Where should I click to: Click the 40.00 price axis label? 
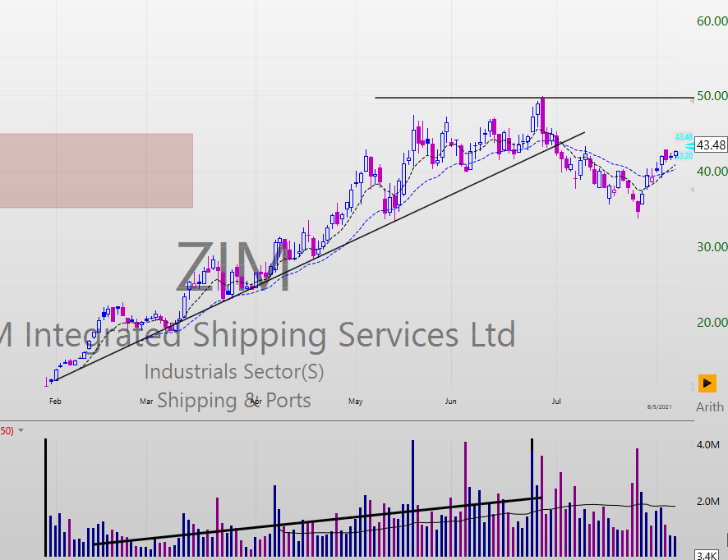pos(712,172)
